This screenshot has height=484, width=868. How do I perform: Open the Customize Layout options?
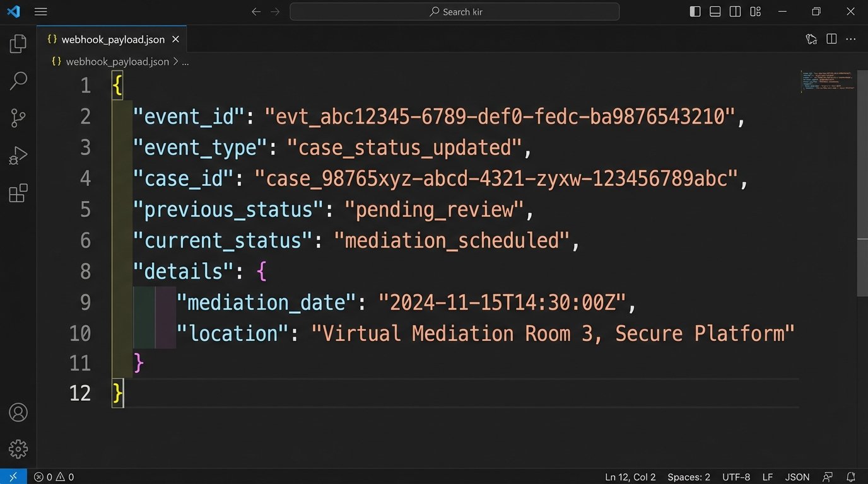756,11
